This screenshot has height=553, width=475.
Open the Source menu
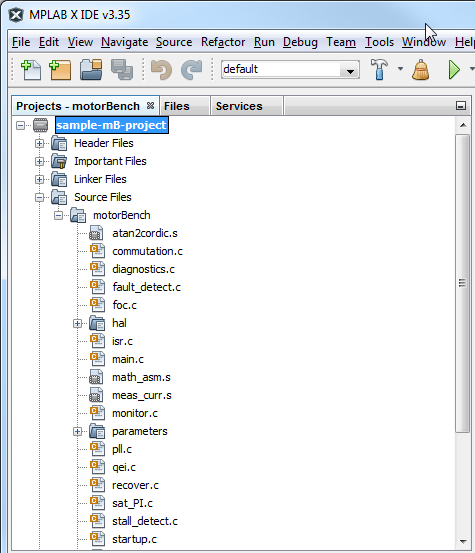[174, 42]
